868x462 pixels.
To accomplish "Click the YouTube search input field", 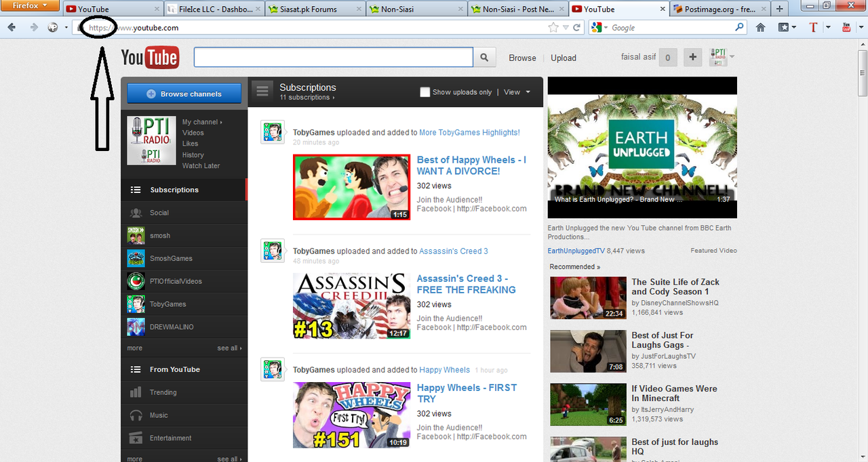I will point(333,58).
